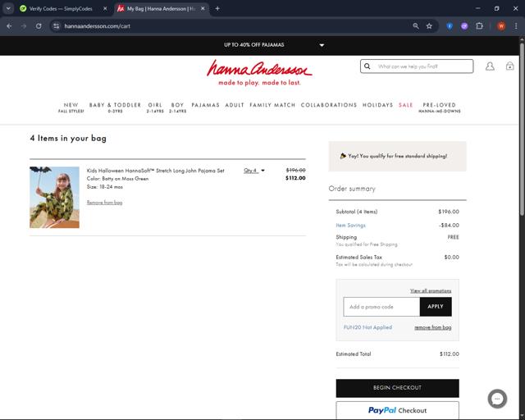Open the Baby & Toddler menu

[115, 107]
